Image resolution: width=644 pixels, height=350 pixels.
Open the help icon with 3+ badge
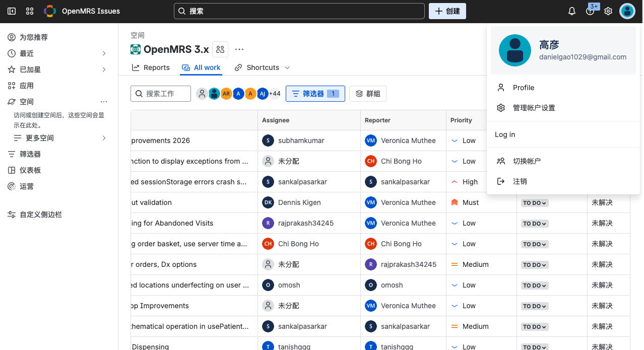590,11
